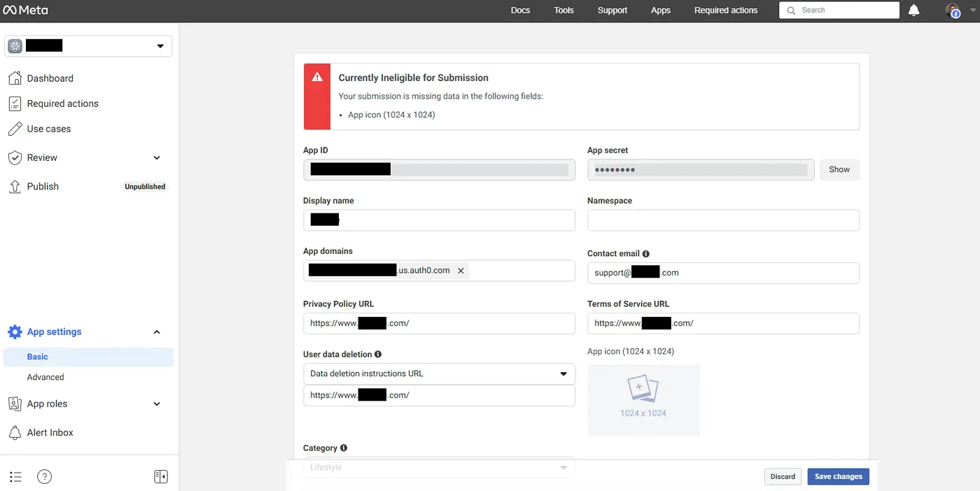Click the User data deletion info icon
The width and height of the screenshot is (980, 491).
point(378,355)
